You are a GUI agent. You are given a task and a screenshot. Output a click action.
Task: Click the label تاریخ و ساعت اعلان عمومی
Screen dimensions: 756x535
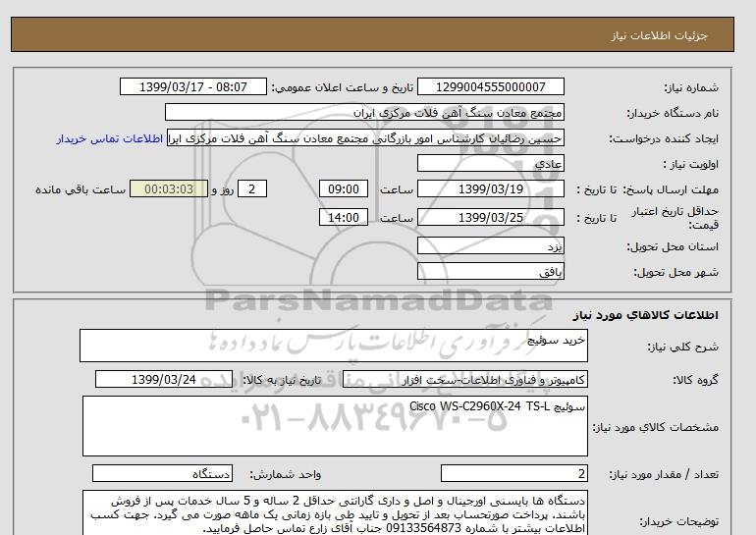coord(343,87)
